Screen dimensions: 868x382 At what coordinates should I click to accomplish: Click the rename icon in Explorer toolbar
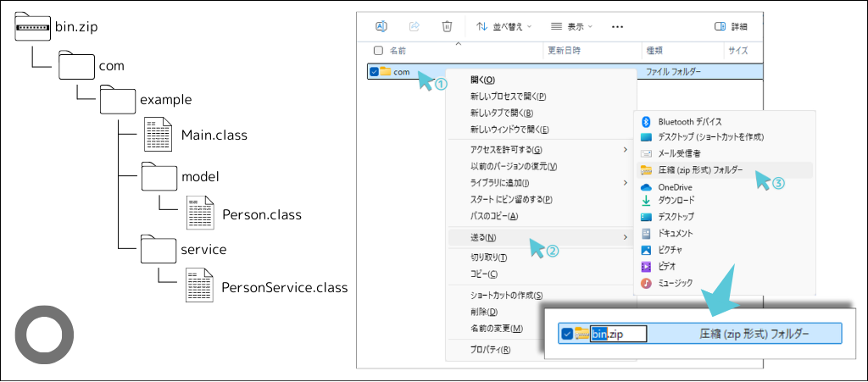(x=381, y=26)
